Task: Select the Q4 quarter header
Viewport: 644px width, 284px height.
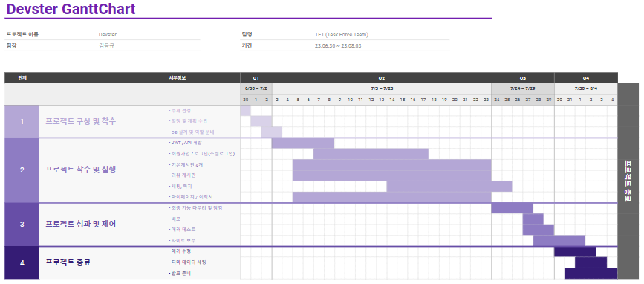Action: point(586,77)
